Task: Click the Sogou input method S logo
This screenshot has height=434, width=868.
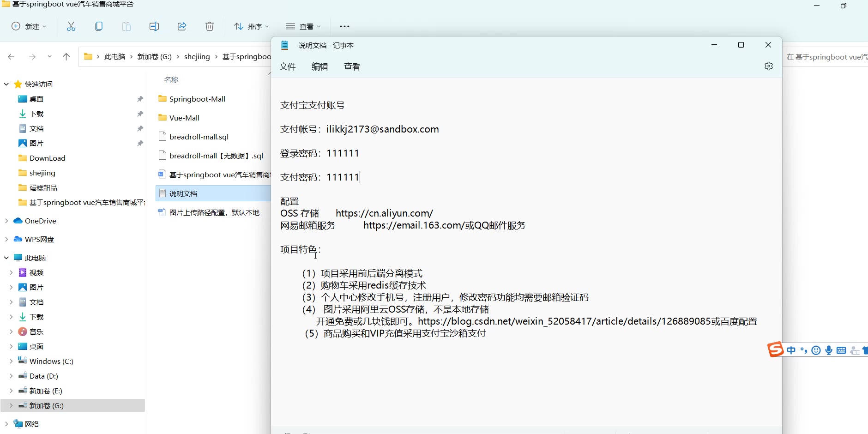Action: 775,350
